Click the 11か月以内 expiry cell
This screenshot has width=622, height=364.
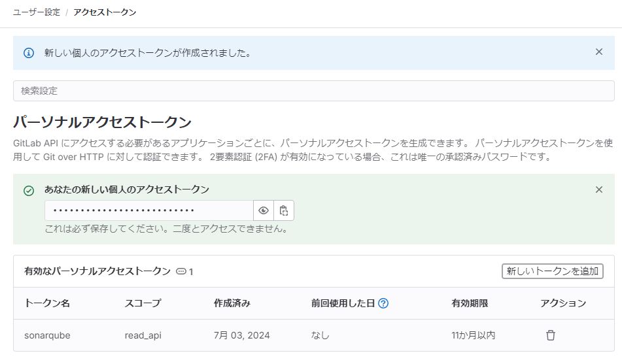(474, 335)
